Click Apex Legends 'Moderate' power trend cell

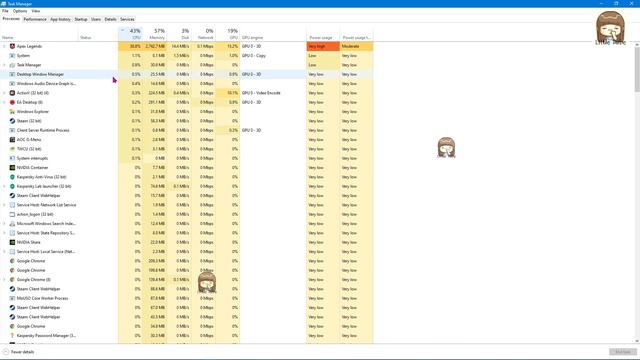pyautogui.click(x=356, y=47)
